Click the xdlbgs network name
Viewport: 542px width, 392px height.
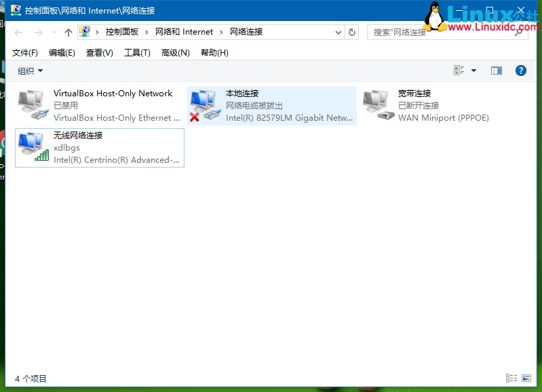point(66,148)
